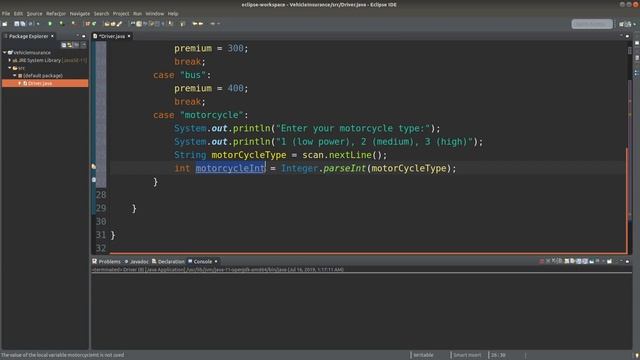The width and height of the screenshot is (640, 360).
Task: Click the Smart Insert status bar entry
Action: 467,355
